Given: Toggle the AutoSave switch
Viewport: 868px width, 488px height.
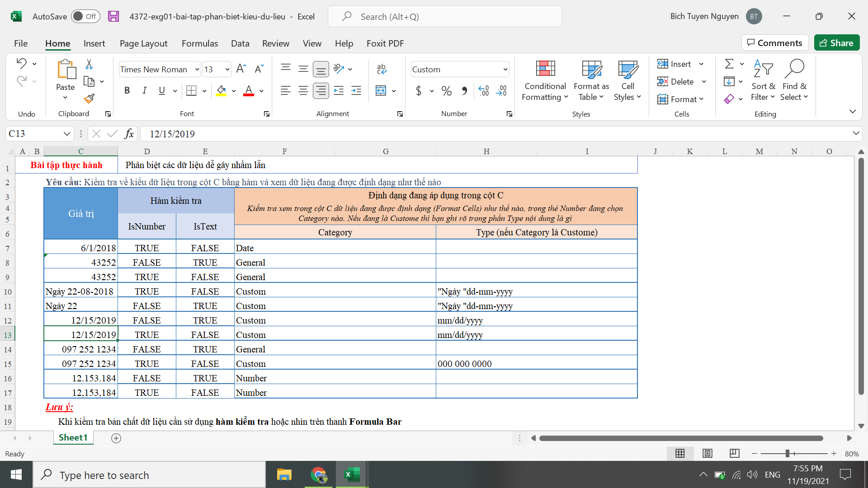Looking at the screenshot, I should [85, 17].
